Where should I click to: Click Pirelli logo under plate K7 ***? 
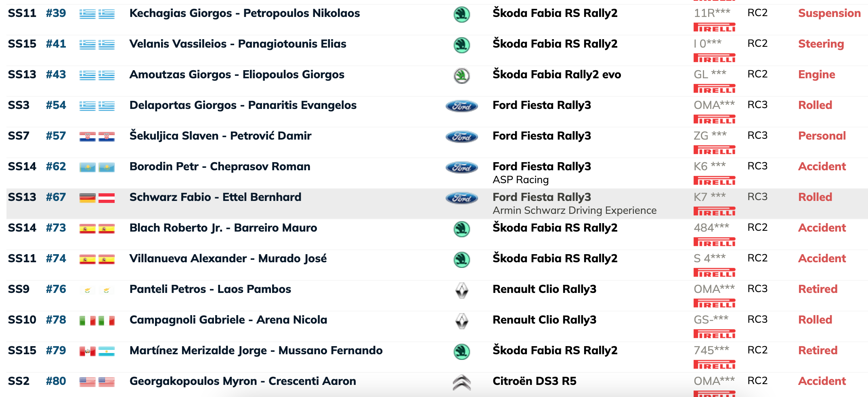tap(714, 211)
